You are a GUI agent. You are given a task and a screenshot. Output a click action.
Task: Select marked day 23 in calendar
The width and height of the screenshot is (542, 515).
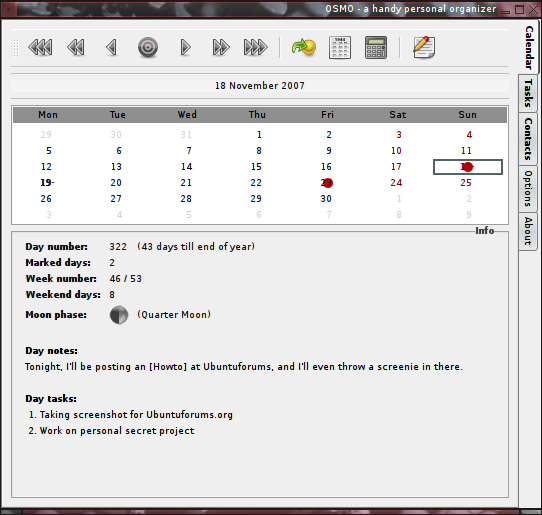pyautogui.click(x=326, y=182)
